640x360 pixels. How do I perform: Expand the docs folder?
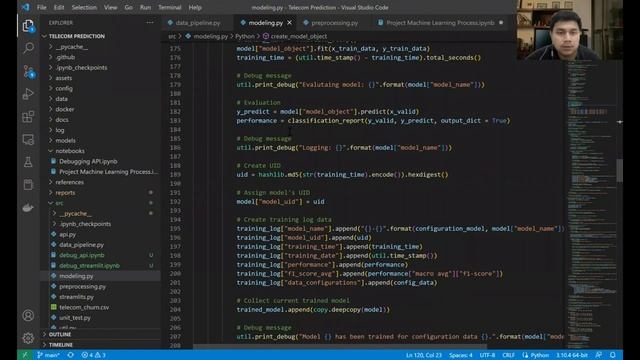62,120
